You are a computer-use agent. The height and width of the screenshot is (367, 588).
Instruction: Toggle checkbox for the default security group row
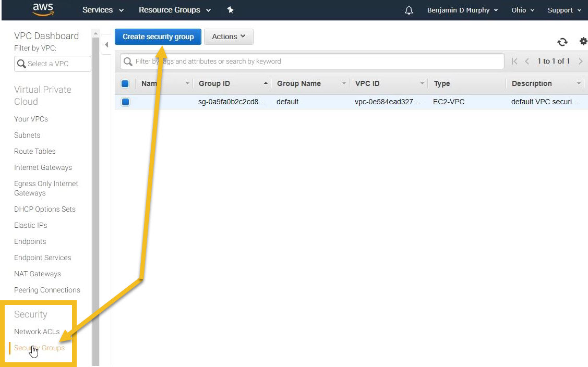tap(125, 102)
